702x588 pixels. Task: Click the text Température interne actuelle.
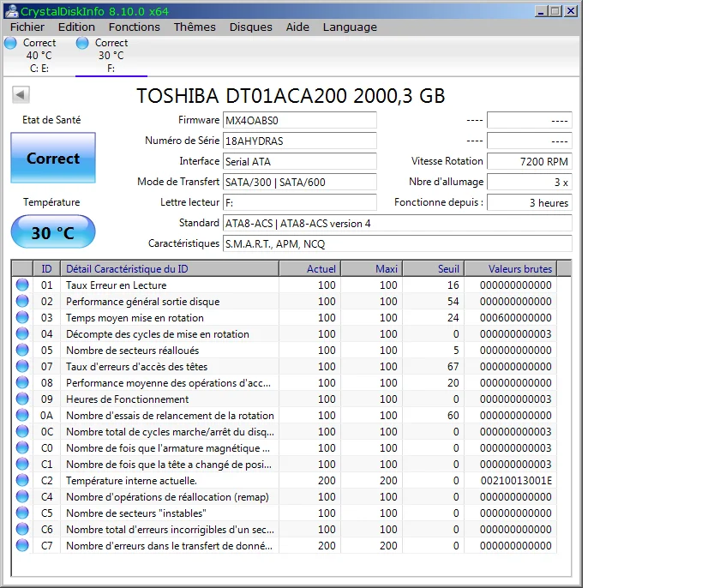tap(132, 481)
